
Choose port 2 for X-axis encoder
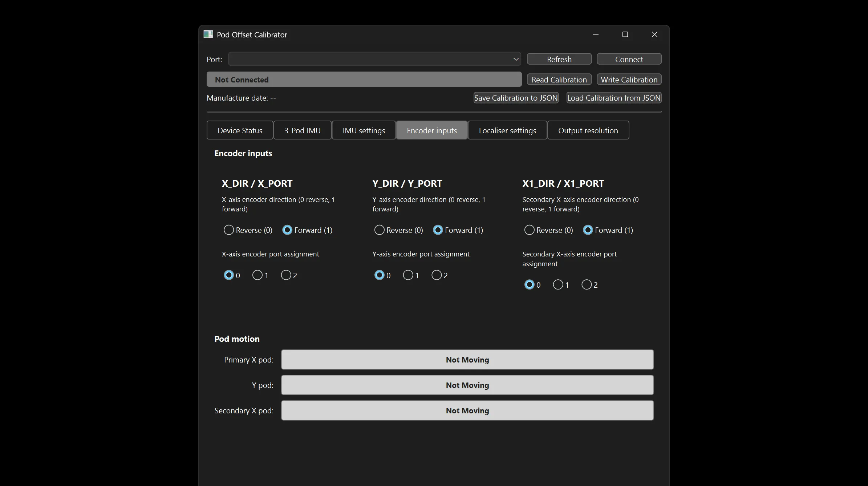pos(289,275)
